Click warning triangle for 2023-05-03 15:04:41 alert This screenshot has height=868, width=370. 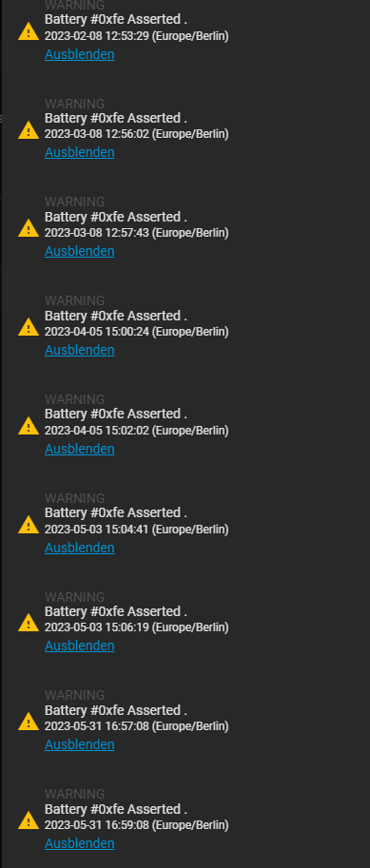pyautogui.click(x=29, y=524)
